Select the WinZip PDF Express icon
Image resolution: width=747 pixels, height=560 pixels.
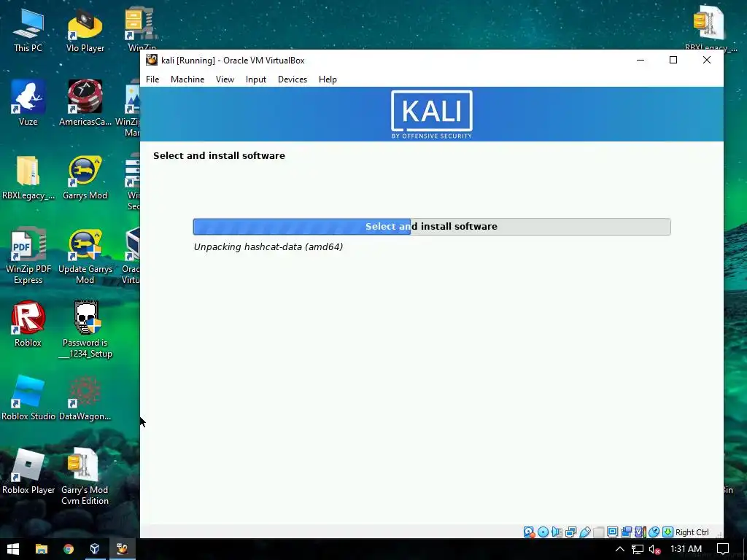pyautogui.click(x=28, y=255)
